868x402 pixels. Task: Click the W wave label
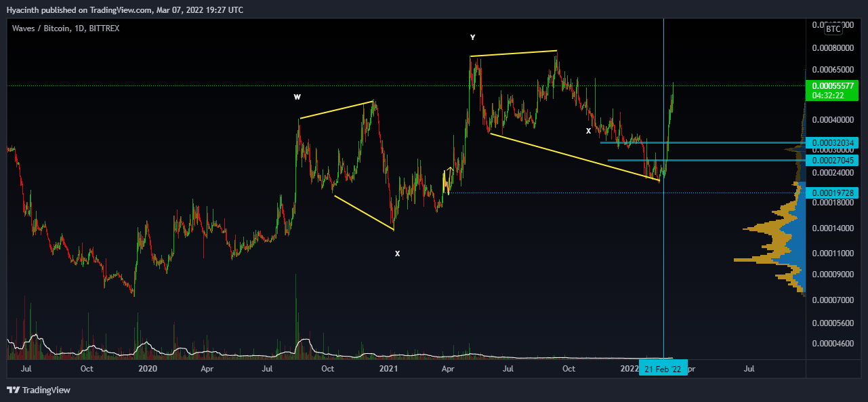click(297, 98)
